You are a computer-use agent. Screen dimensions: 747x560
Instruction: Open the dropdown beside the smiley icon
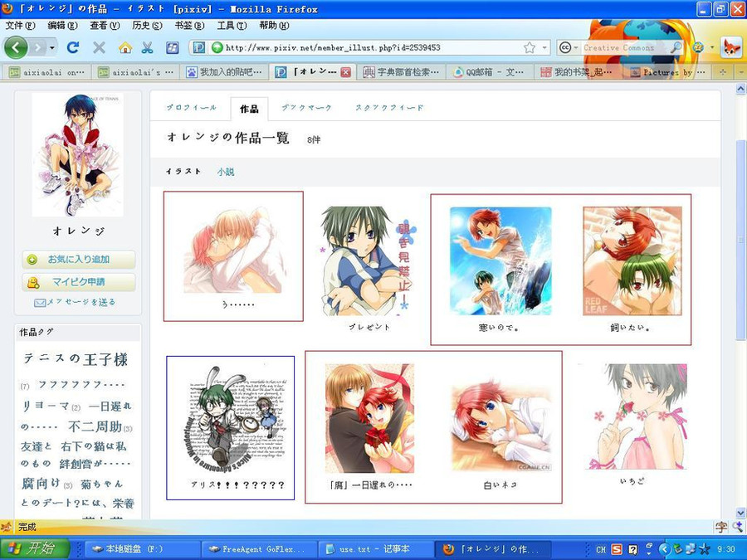(x=712, y=47)
